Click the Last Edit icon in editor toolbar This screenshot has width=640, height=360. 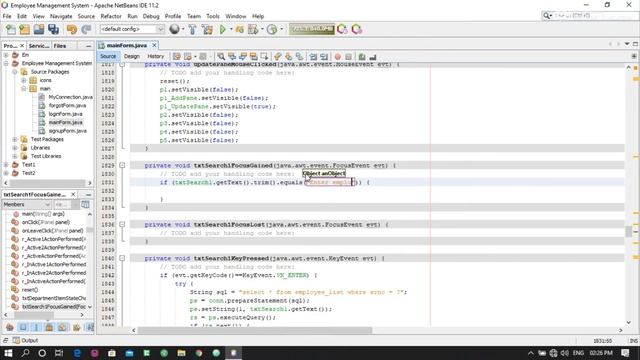pyautogui.click(x=176, y=56)
